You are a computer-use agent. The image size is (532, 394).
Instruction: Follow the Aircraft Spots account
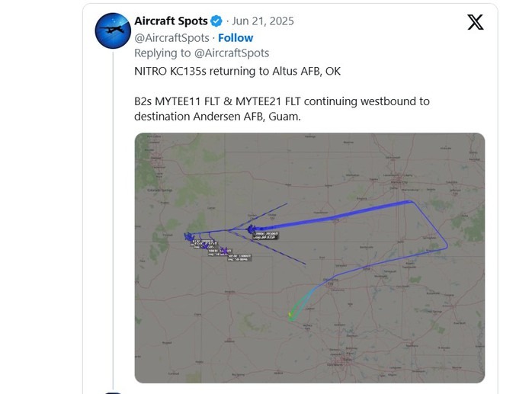(236, 37)
